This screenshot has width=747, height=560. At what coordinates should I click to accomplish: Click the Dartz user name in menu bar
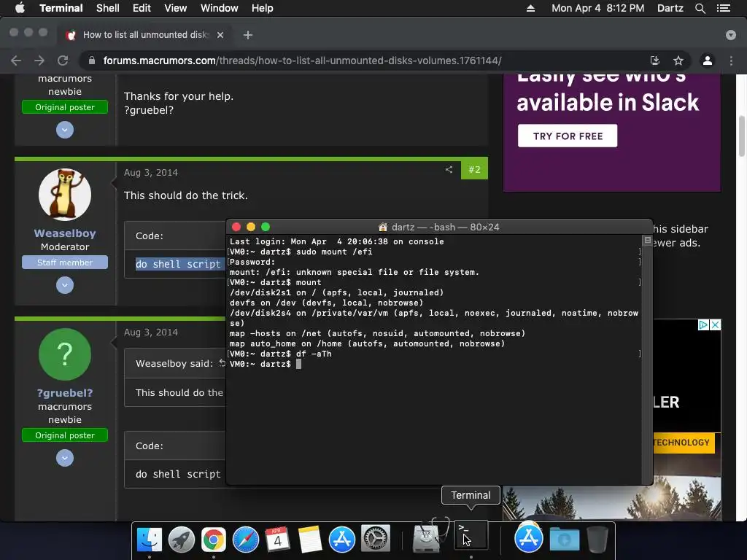670,8
